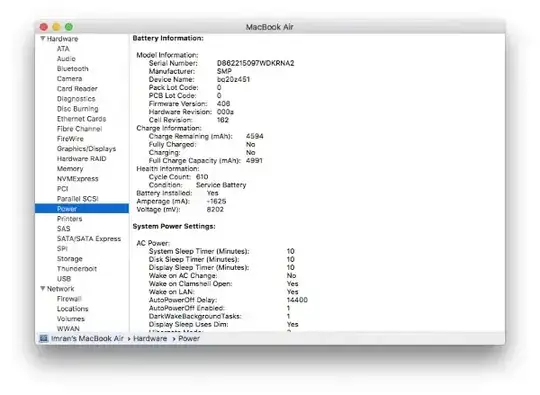Open the Firewall network section
The image size is (540, 395).
[69, 299]
